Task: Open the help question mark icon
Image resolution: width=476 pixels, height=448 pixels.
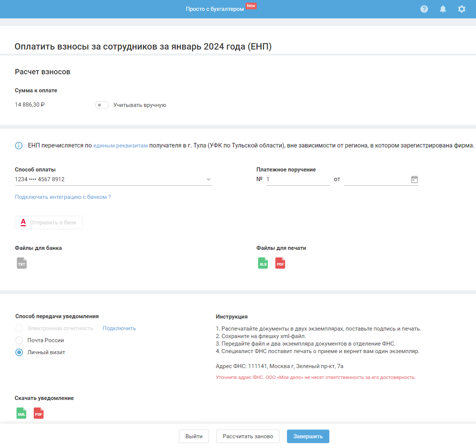Action: pos(424,9)
